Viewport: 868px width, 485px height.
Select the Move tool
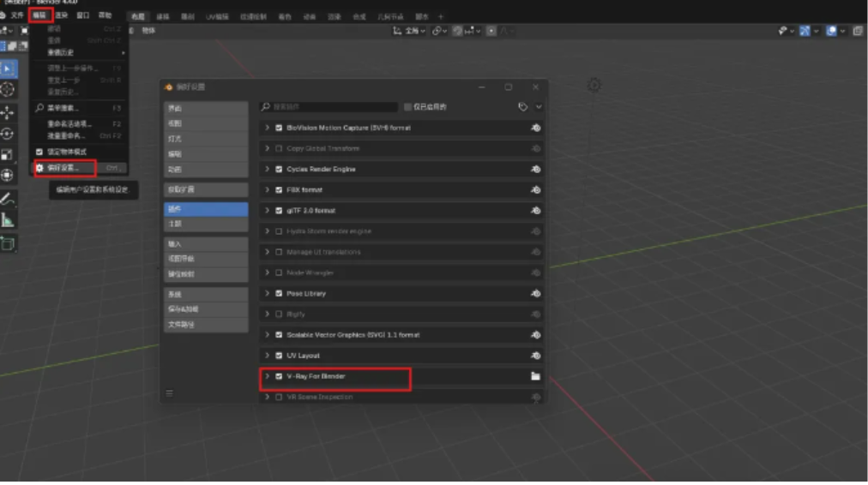[8, 113]
